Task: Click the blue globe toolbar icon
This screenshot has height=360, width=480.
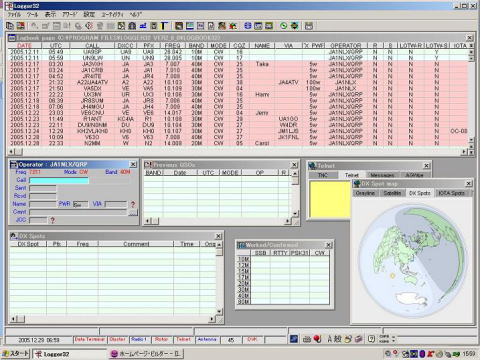Action: coord(247,26)
